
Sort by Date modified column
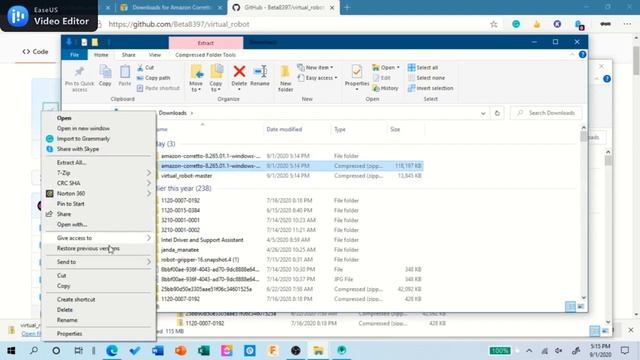pyautogui.click(x=284, y=129)
